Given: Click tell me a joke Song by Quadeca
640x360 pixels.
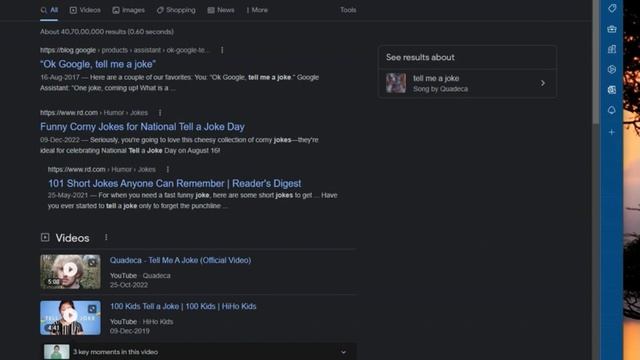Looking at the screenshot, I should click(467, 83).
